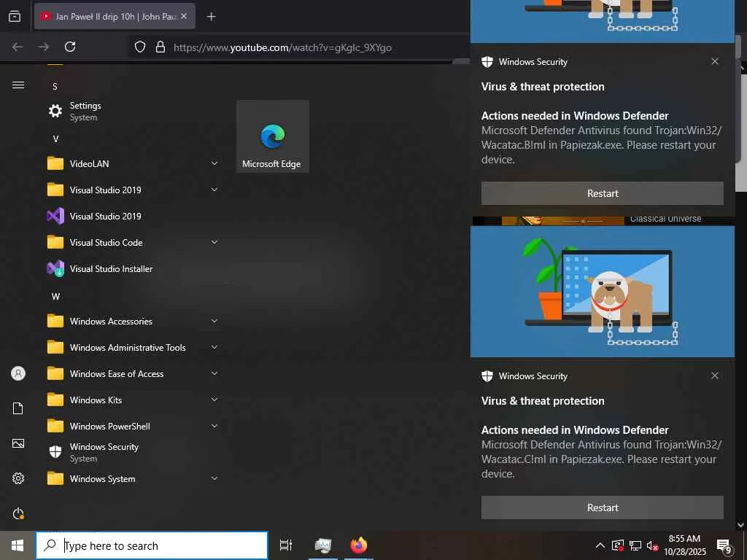This screenshot has height=560, width=747.
Task: Open the network tray icon
Action: 635,545
